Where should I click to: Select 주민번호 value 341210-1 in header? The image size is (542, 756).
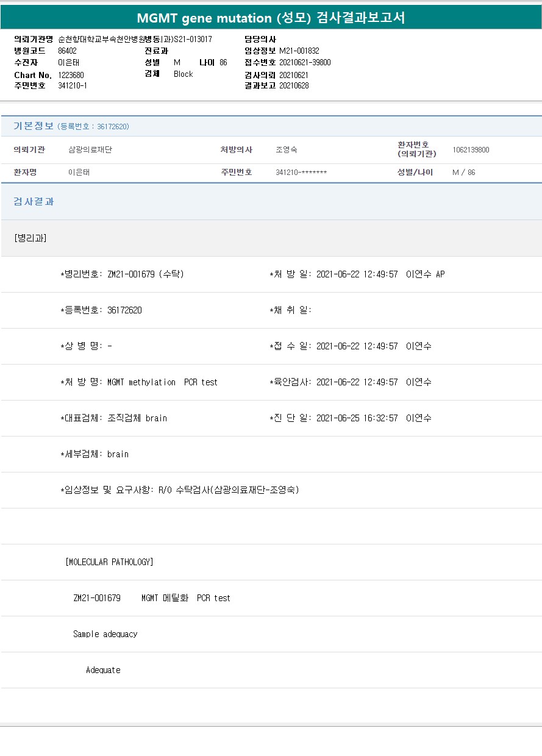pyautogui.click(x=72, y=85)
